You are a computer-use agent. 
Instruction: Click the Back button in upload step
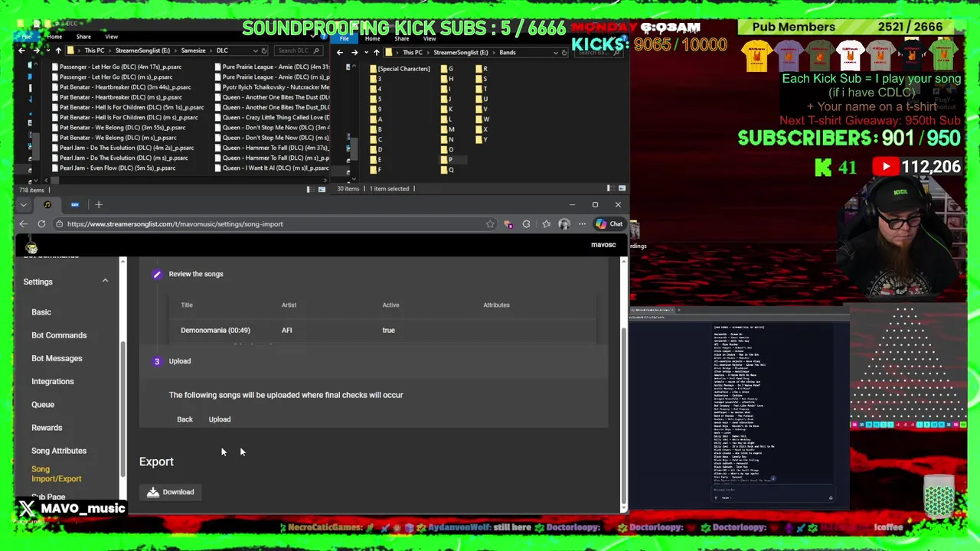(185, 419)
